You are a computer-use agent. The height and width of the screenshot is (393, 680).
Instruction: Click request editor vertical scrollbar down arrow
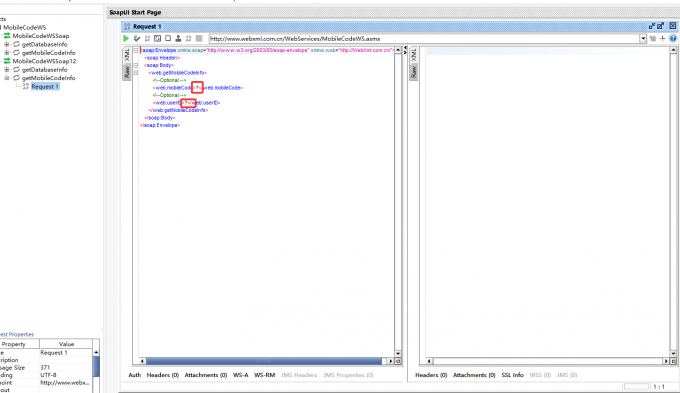click(398, 354)
